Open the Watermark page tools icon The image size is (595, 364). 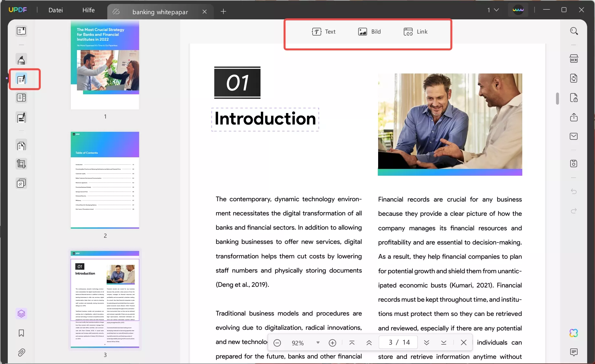(x=21, y=183)
